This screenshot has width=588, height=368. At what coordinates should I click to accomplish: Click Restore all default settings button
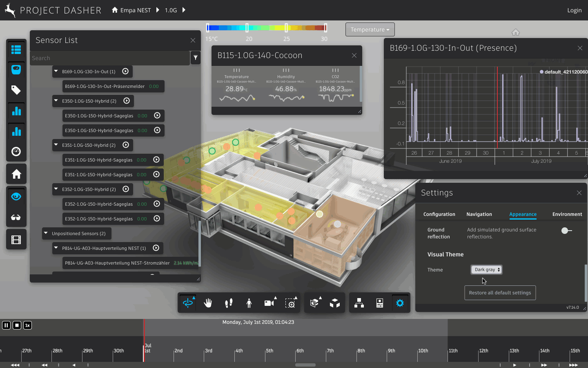pos(500,293)
